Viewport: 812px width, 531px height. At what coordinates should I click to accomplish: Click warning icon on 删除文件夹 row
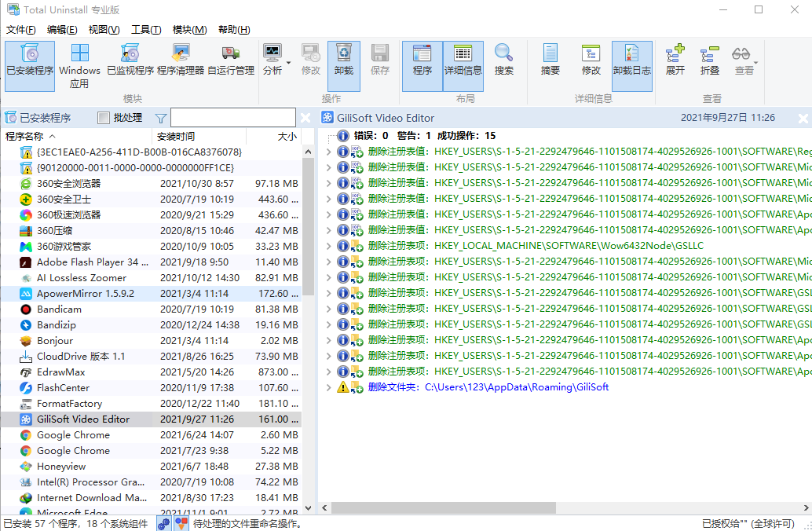pos(343,387)
